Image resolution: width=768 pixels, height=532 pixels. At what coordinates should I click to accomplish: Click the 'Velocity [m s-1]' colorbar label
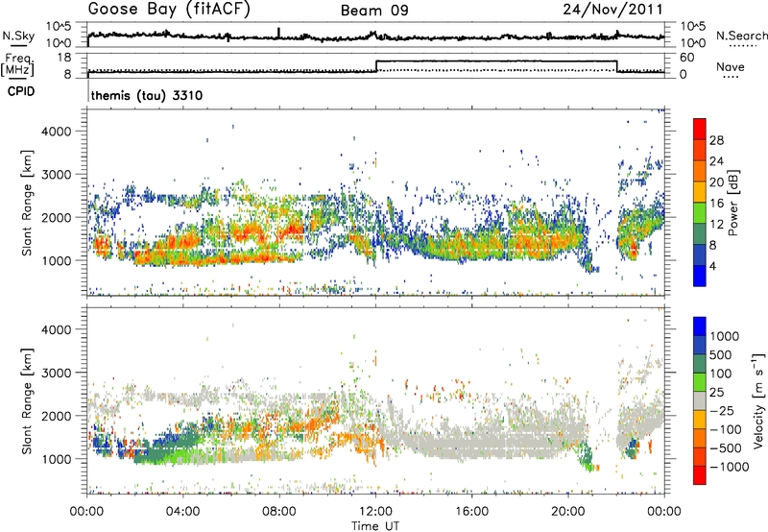(758, 400)
